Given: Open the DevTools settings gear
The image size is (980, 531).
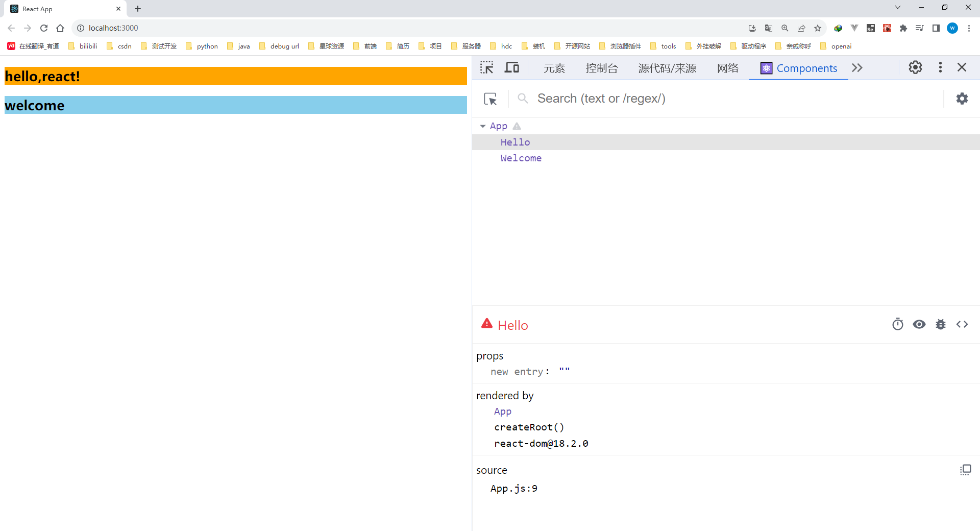Looking at the screenshot, I should [x=915, y=67].
